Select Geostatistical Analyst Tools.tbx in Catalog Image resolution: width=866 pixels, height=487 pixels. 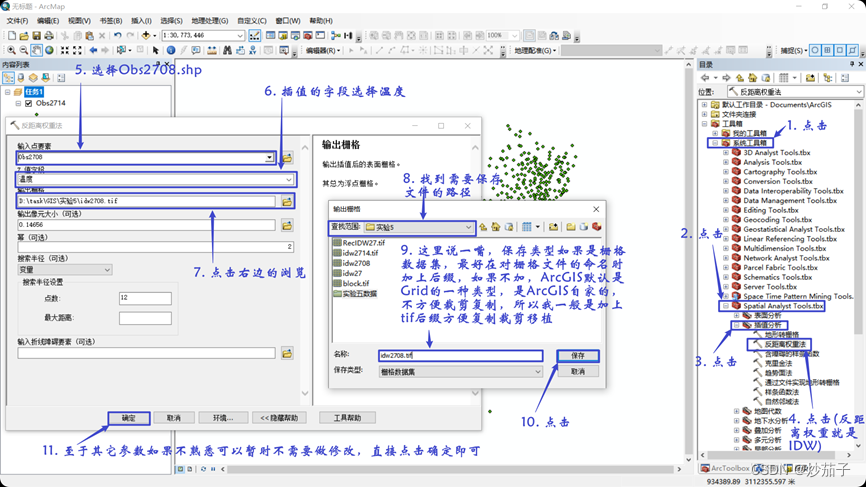pyautogui.click(x=794, y=229)
